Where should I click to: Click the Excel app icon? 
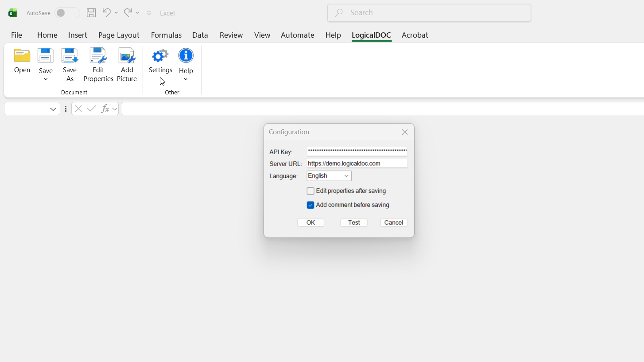click(13, 13)
